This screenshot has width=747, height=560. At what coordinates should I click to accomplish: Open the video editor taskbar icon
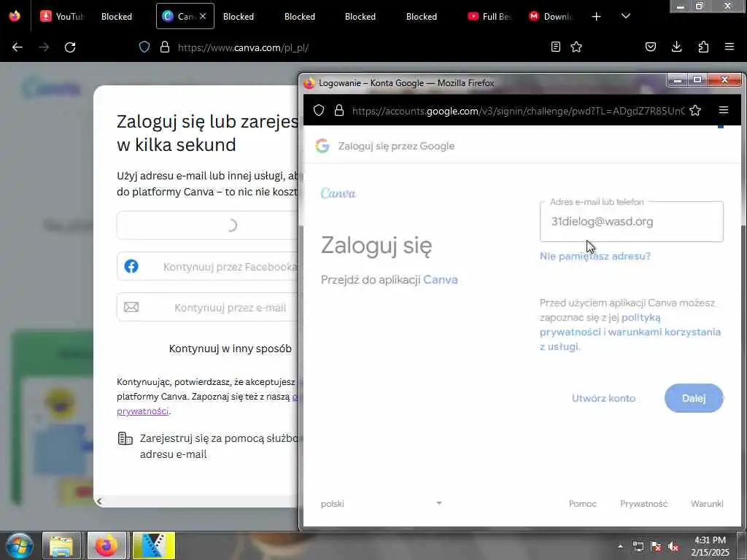coord(153,545)
